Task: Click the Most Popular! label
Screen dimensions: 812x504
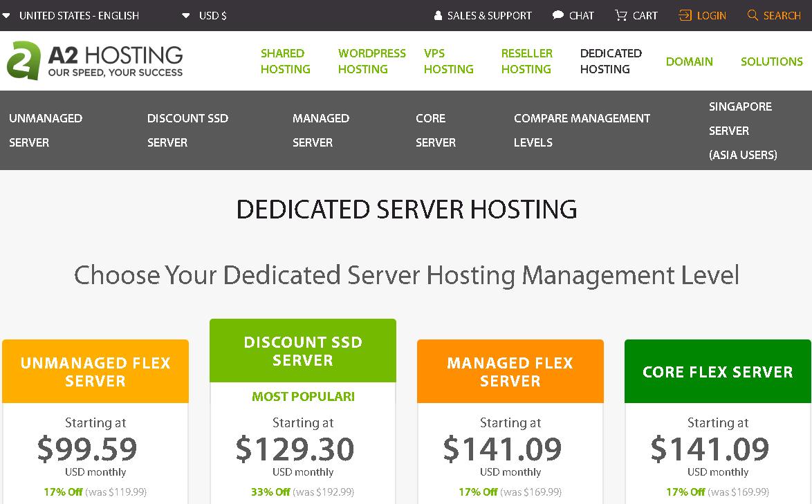Action: click(303, 396)
